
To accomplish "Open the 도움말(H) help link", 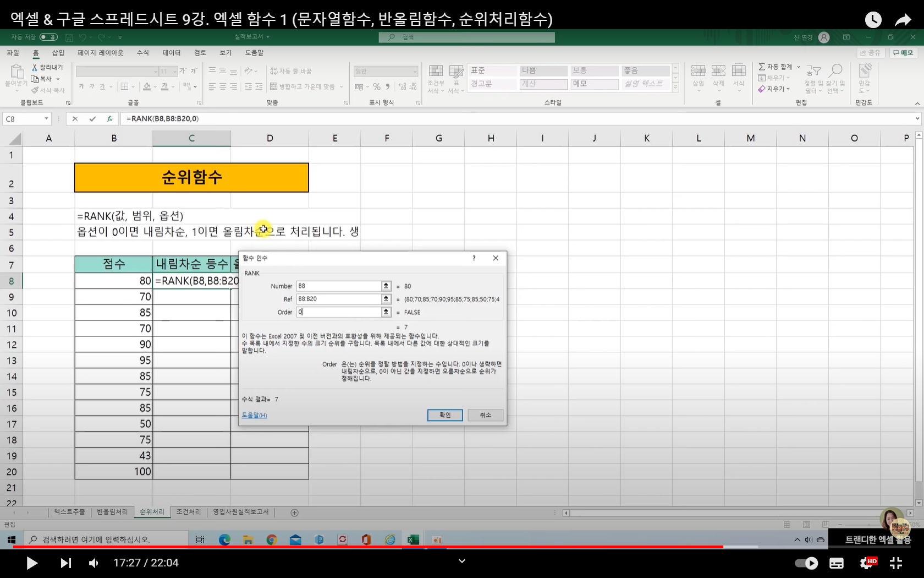I will point(254,415).
